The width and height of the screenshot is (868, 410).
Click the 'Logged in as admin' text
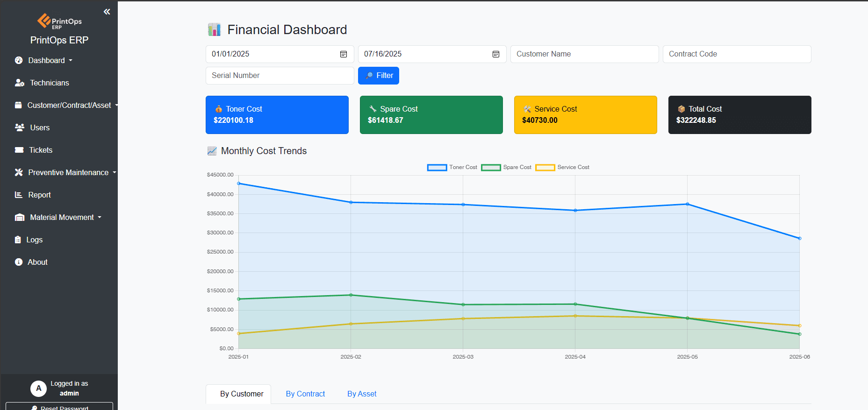coord(69,389)
